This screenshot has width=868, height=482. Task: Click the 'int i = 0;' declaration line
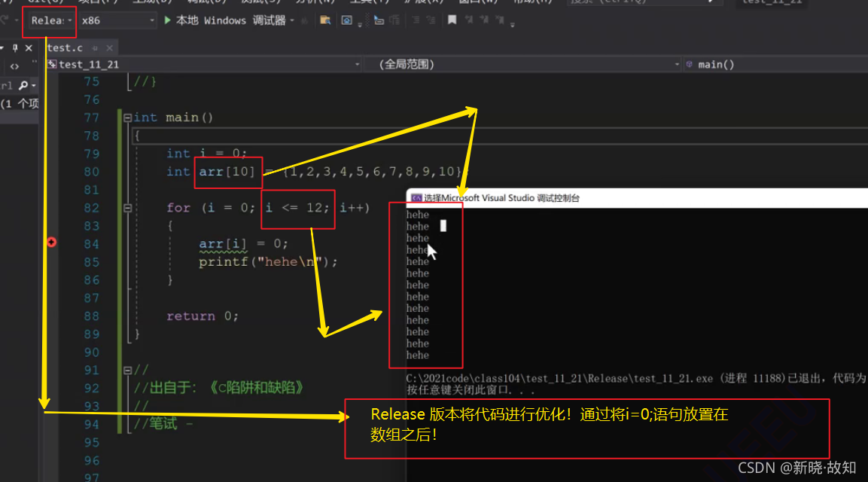click(x=206, y=154)
